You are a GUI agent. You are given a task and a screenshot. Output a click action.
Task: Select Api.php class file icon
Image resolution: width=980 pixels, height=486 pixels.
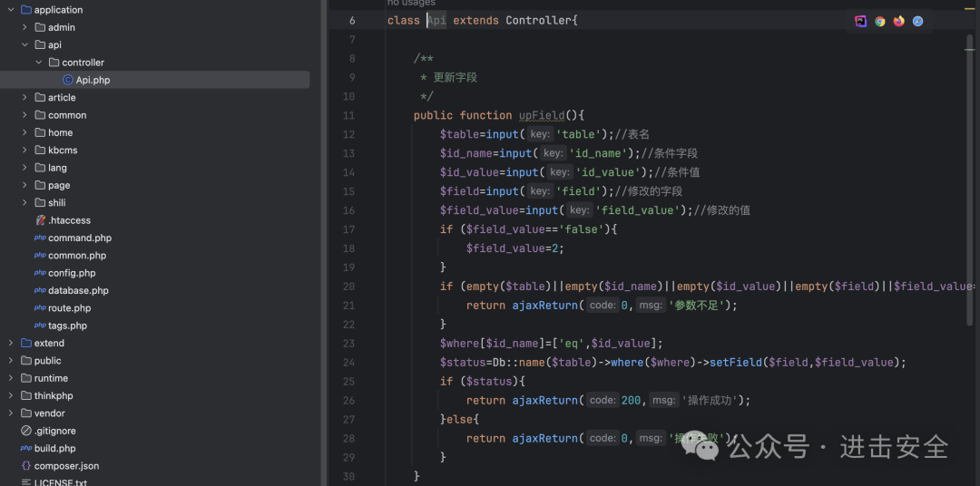(x=68, y=80)
